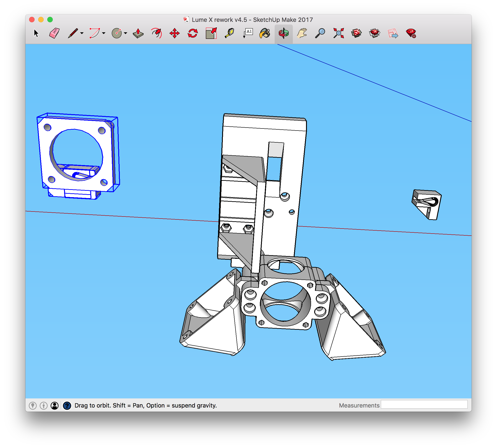Click the window title 'Lume X rework v4.5'
Screen dimensions: 497x448
pyautogui.click(x=219, y=20)
